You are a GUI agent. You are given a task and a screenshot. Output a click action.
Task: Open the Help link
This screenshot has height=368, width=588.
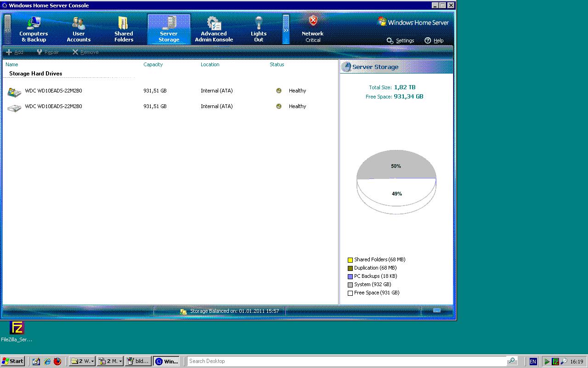[x=434, y=40]
